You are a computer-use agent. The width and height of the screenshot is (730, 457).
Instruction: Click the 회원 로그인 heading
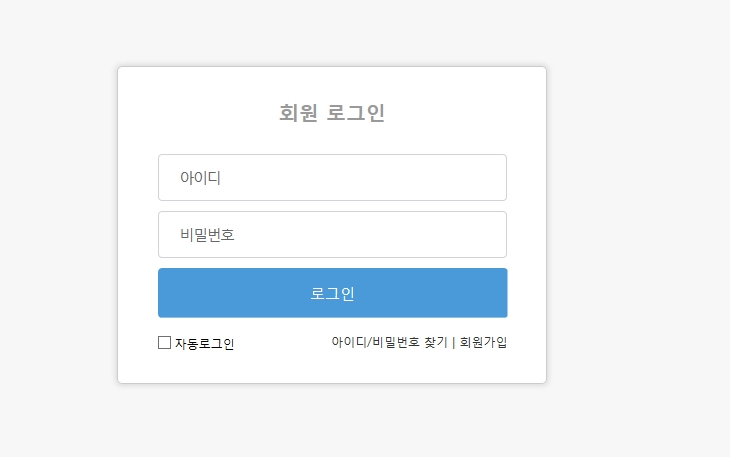tap(332, 113)
